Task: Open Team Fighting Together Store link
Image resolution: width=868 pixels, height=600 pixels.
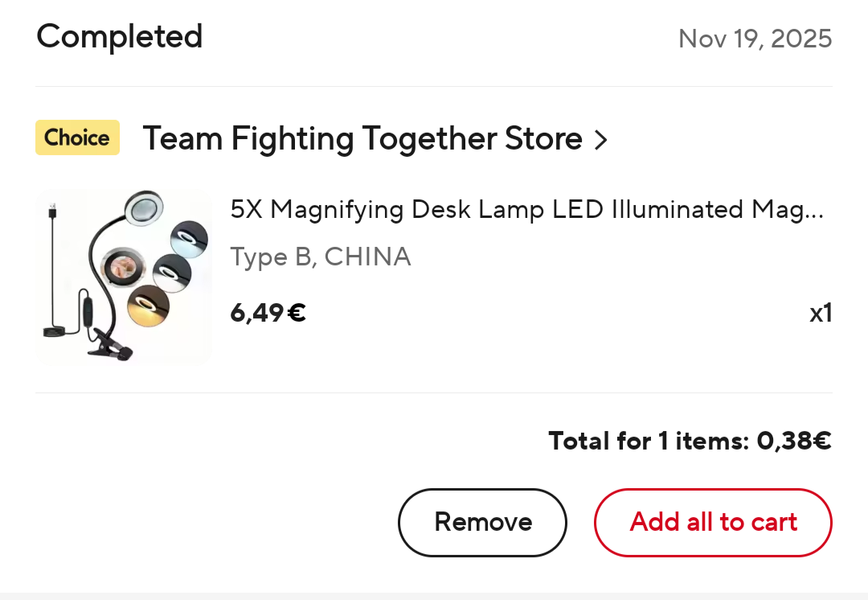Action: click(x=362, y=139)
